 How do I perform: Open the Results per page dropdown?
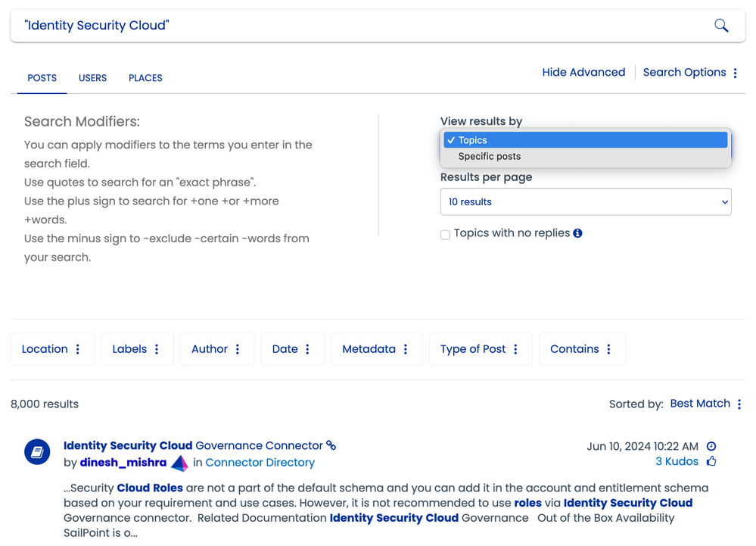[x=586, y=202]
